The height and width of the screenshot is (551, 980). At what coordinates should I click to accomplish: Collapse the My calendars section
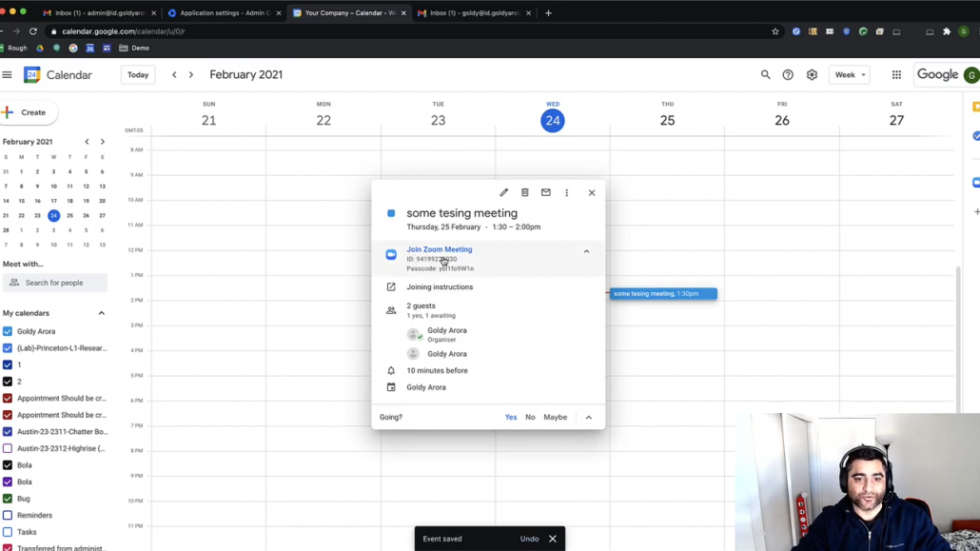tap(101, 313)
